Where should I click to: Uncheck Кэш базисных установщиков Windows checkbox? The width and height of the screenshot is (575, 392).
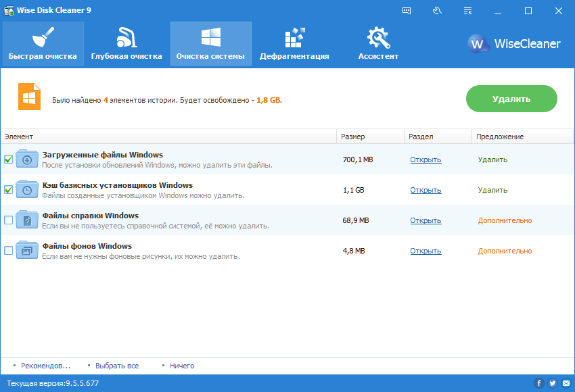click(x=8, y=190)
